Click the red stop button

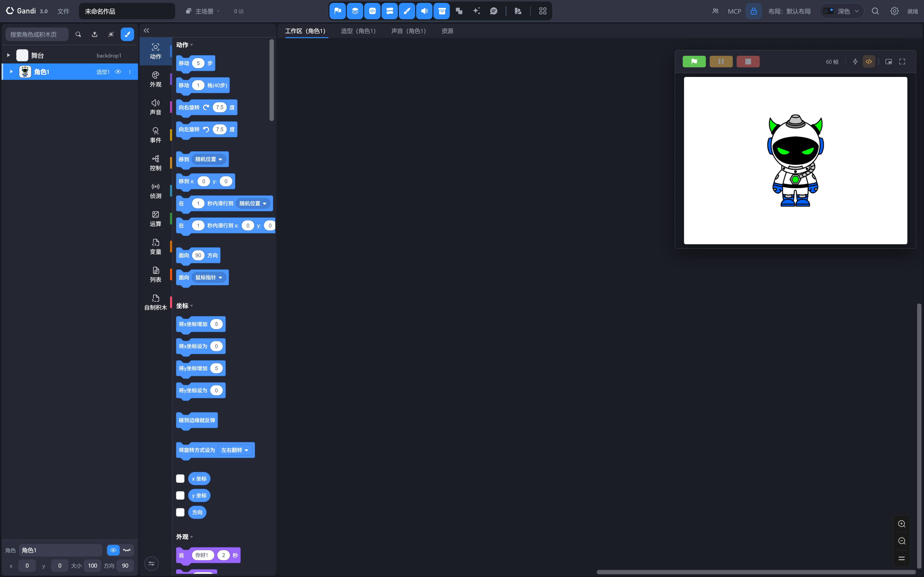[x=748, y=62]
